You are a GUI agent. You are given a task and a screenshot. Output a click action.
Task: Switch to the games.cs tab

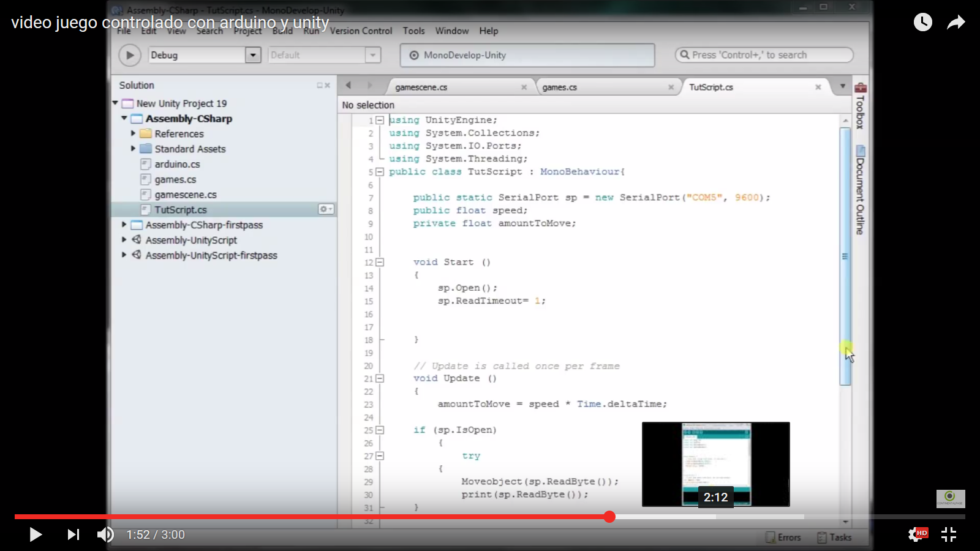[x=559, y=87]
